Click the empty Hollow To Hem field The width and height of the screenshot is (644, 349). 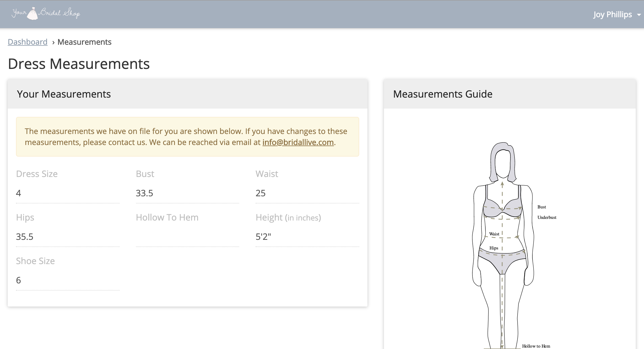[187, 237]
